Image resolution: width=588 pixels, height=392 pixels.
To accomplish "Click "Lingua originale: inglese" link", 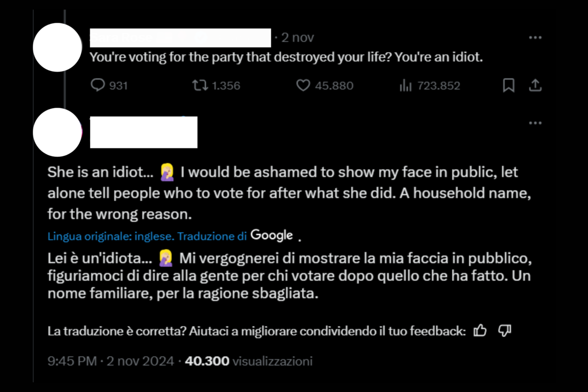I will (110, 237).
